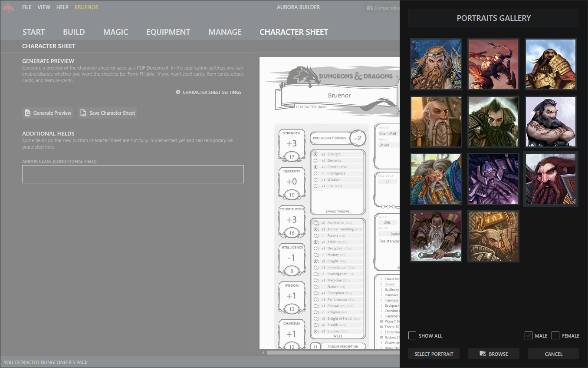The width and height of the screenshot is (588, 368).
Task: Select the gold-armored dwarf portrait
Action: pyautogui.click(x=550, y=64)
